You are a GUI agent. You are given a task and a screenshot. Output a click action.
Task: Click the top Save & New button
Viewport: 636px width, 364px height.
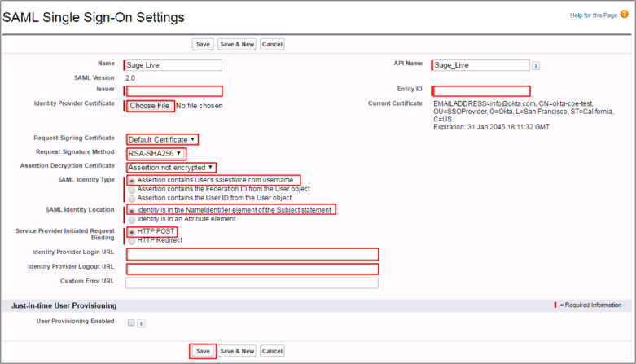pyautogui.click(x=237, y=44)
